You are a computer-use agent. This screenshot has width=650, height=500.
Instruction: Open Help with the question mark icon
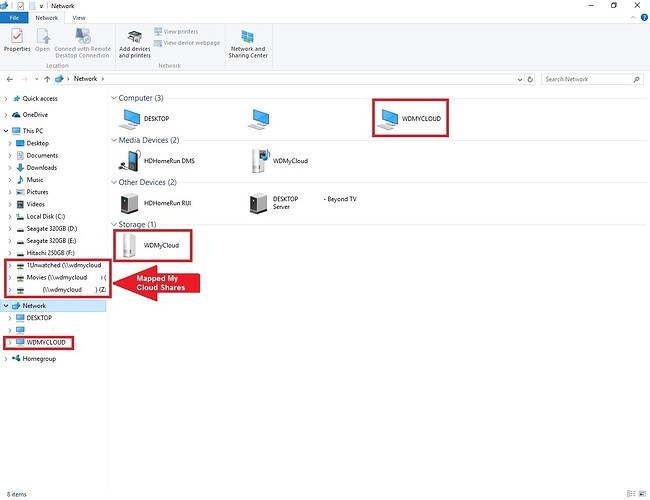(x=644, y=17)
